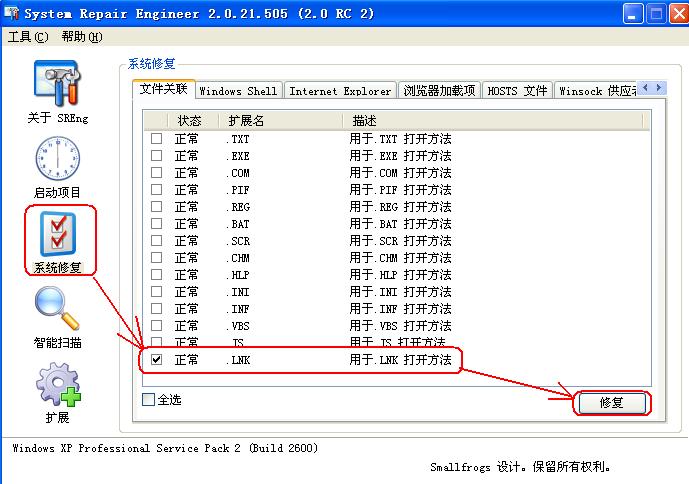The image size is (689, 484).
Task: Click the Smallfrogs 设计 copyright text
Action: (x=520, y=467)
